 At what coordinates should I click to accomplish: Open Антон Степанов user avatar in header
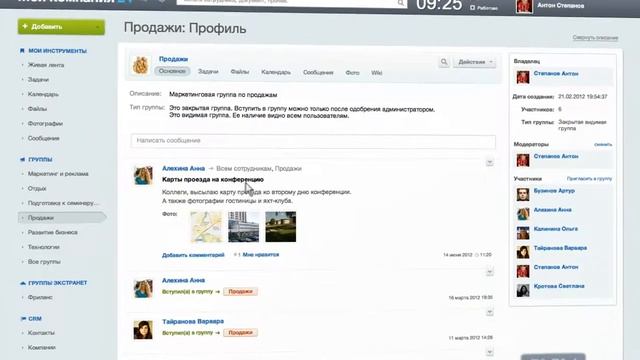click(x=524, y=6)
